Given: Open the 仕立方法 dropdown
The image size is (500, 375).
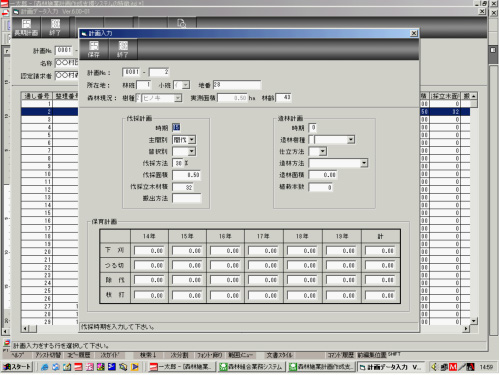Looking at the screenshot, I should (x=322, y=151).
